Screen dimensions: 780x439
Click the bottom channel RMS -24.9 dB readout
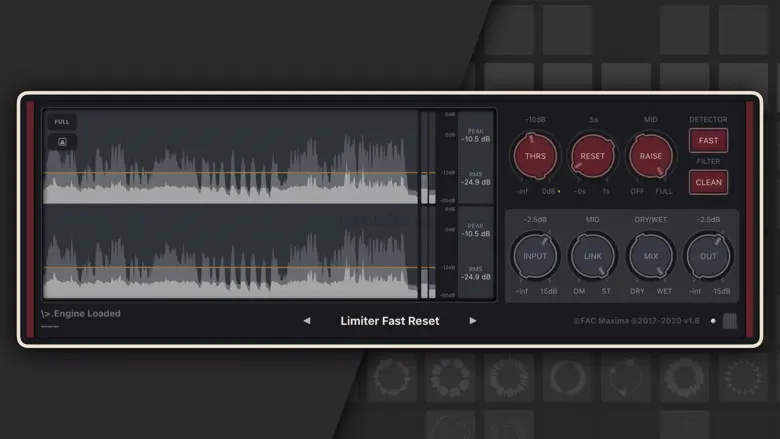(x=476, y=273)
